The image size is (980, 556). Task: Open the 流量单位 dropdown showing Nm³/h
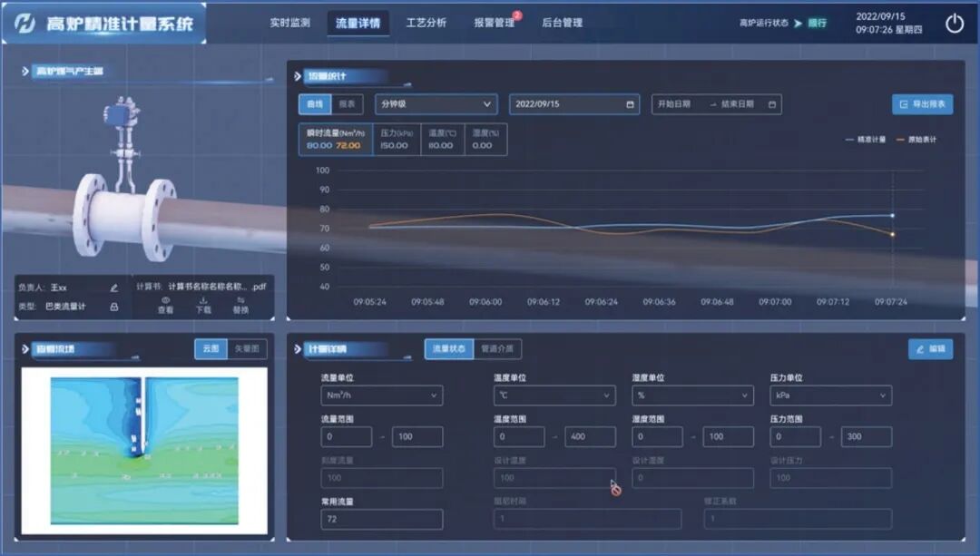[x=381, y=395]
